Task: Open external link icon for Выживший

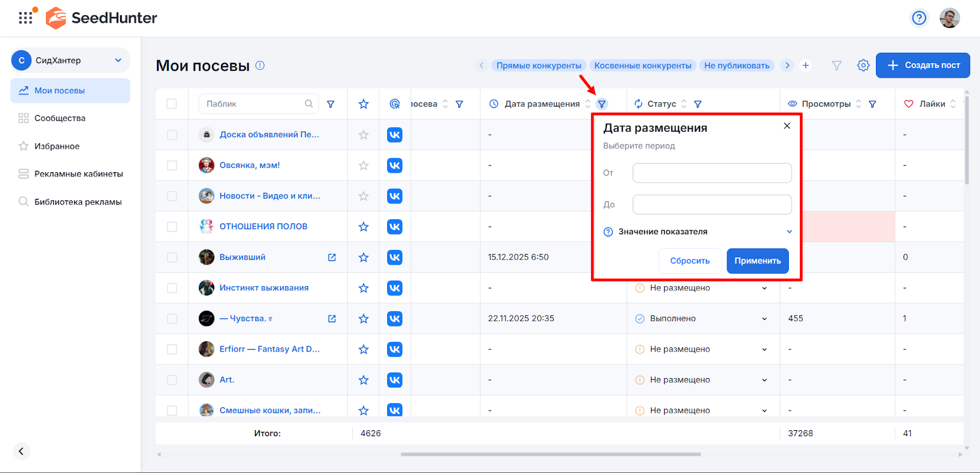Action: (332, 257)
